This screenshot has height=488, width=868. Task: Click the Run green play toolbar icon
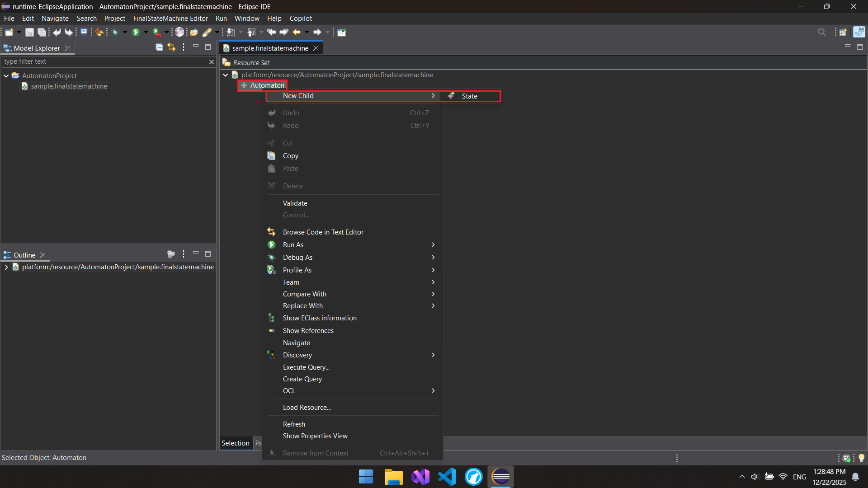pos(136,32)
